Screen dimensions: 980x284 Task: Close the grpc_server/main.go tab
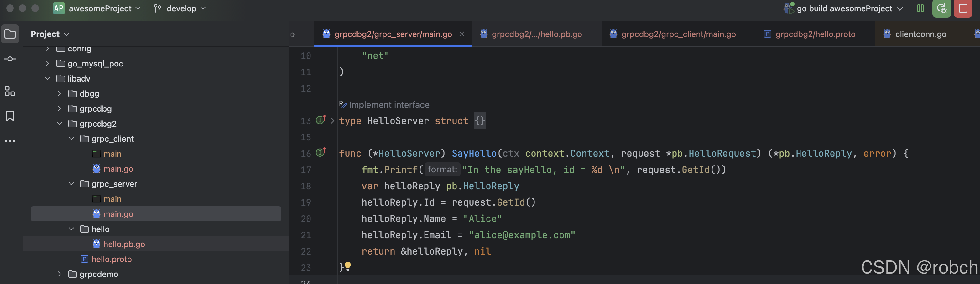pyautogui.click(x=461, y=34)
